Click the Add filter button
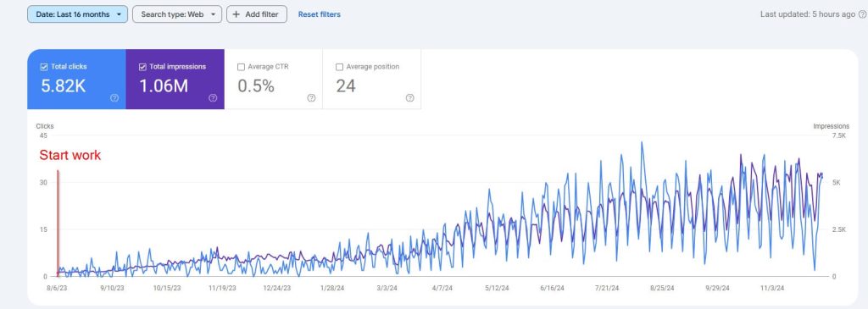The width and height of the screenshot is (868, 309). pos(257,14)
